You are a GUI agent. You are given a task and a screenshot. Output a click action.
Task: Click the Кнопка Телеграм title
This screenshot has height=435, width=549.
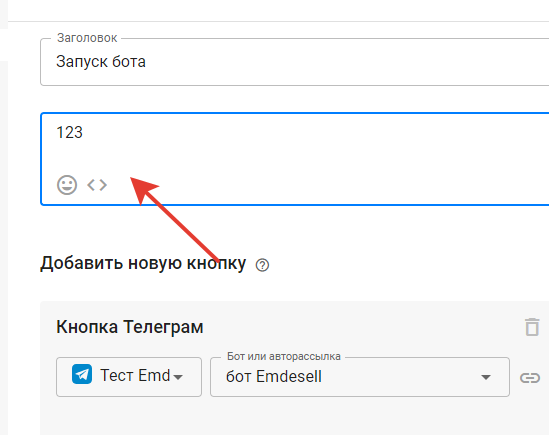[x=130, y=327]
